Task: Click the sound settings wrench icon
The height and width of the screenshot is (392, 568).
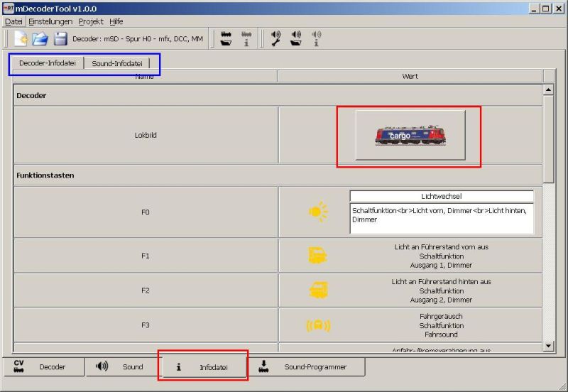Action: tap(276, 39)
